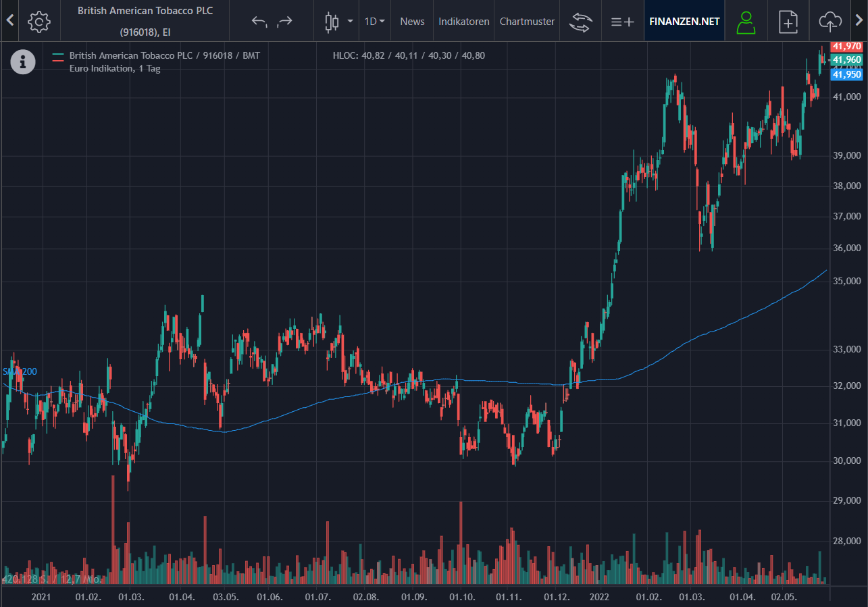Open the Chartmuster menu
This screenshot has width=868, height=607.
(527, 22)
